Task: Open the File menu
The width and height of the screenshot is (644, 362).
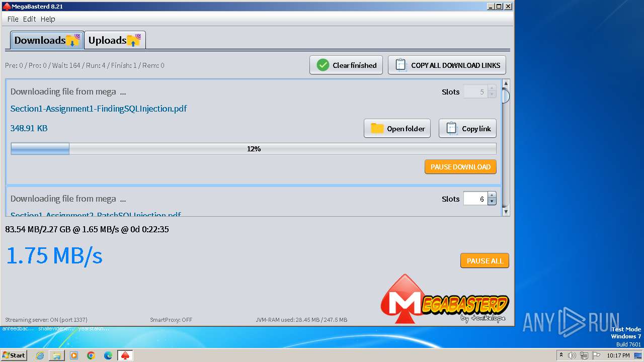Action: coord(13,19)
